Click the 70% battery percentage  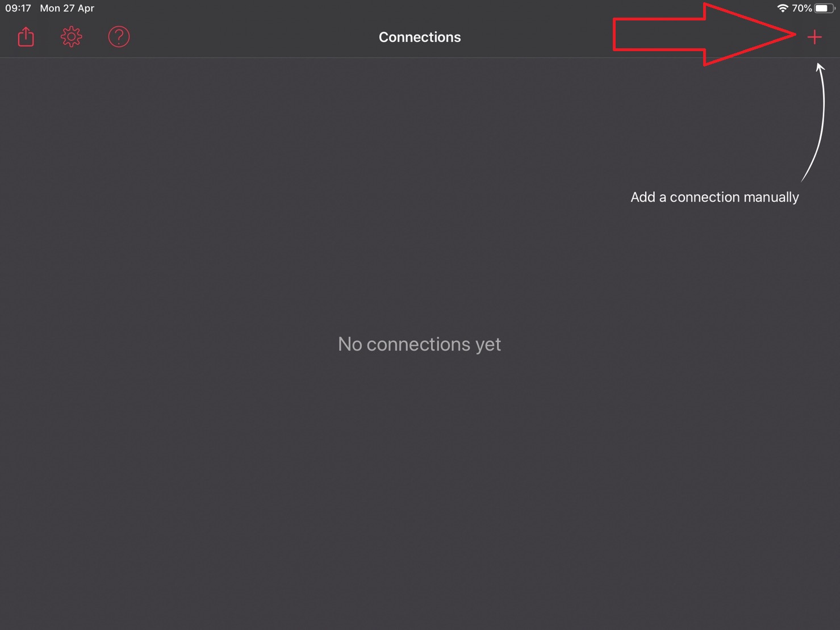pos(801,8)
